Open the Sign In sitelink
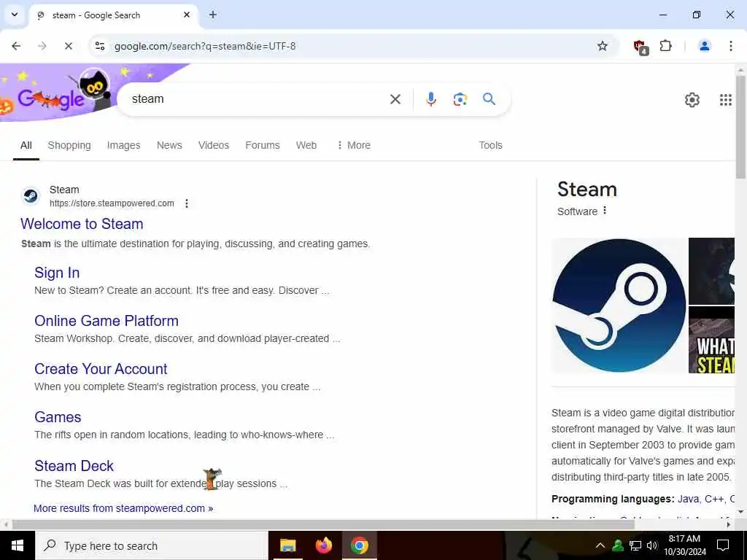Image resolution: width=747 pixels, height=560 pixels. coord(57,273)
